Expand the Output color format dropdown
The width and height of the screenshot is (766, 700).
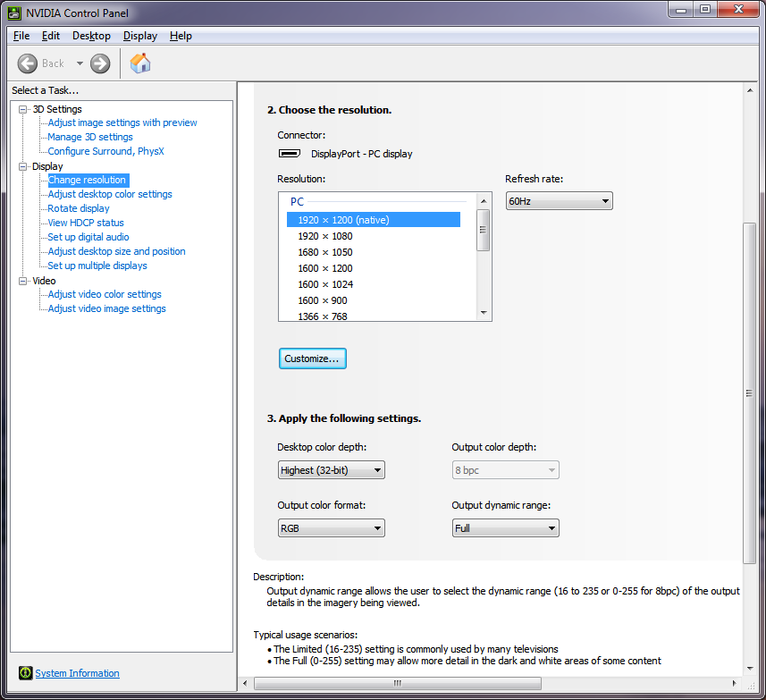[x=331, y=528]
